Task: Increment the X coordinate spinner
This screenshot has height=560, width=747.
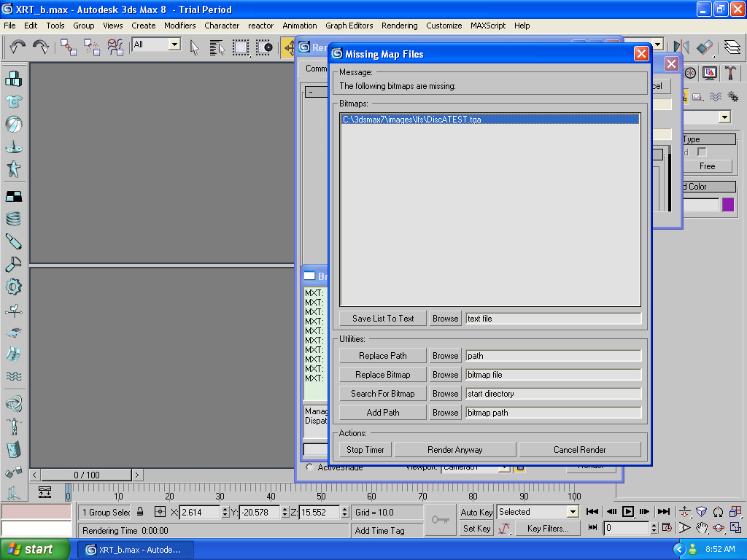Action: [x=225, y=509]
